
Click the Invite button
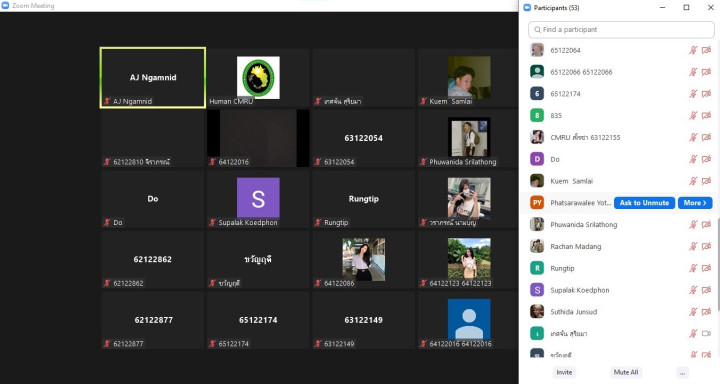(x=564, y=373)
